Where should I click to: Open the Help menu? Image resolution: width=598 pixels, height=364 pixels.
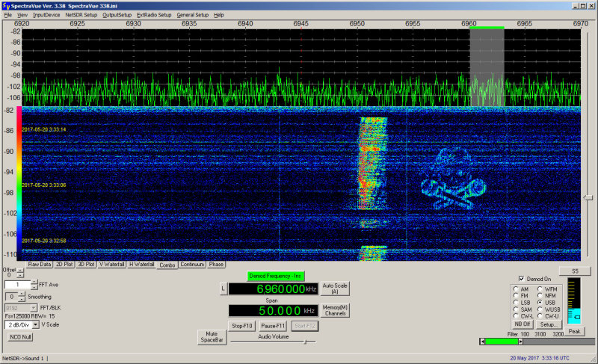pyautogui.click(x=218, y=15)
